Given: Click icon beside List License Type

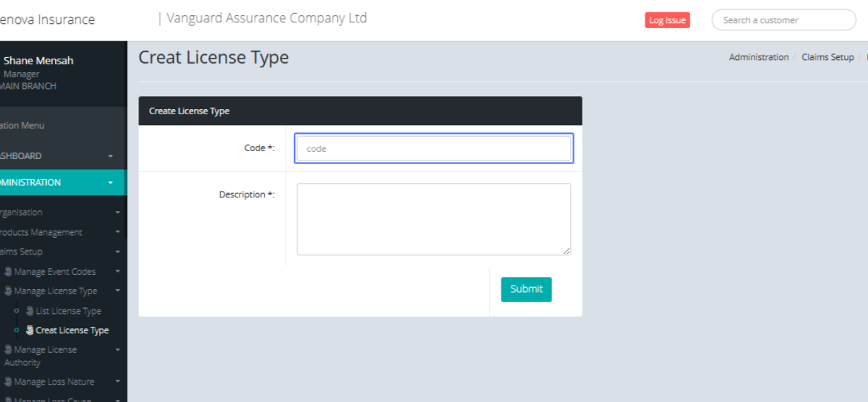Looking at the screenshot, I should pos(30,311).
